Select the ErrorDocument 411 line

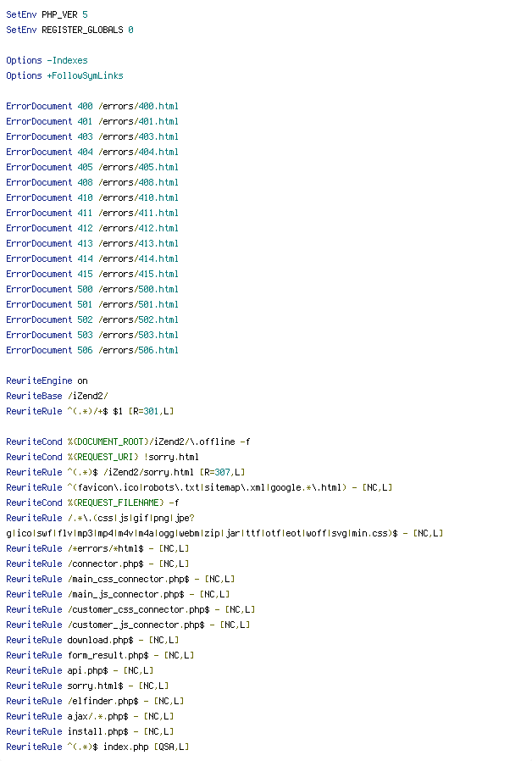coord(92,213)
